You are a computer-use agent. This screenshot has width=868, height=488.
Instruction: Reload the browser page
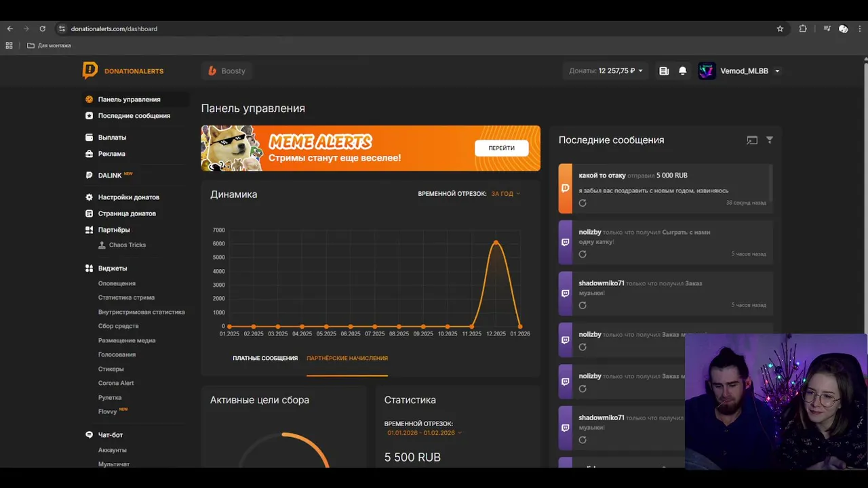(42, 28)
